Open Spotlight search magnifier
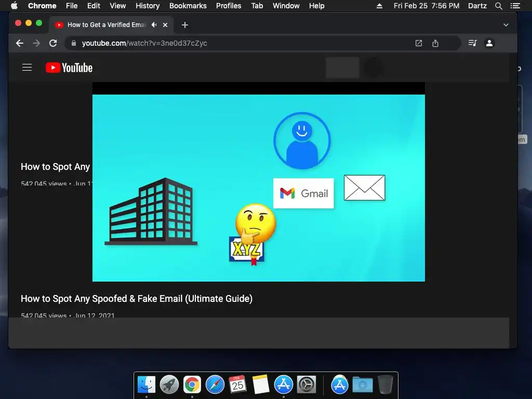 click(498, 6)
